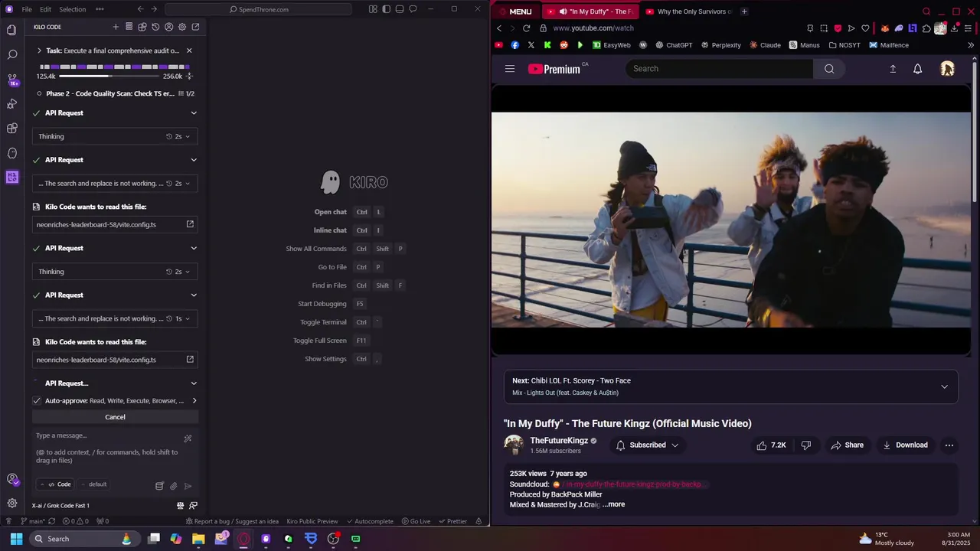This screenshot has height=551, width=980.
Task: Toggle Kiro primary sidebar layout icon
Action: coord(387,9)
